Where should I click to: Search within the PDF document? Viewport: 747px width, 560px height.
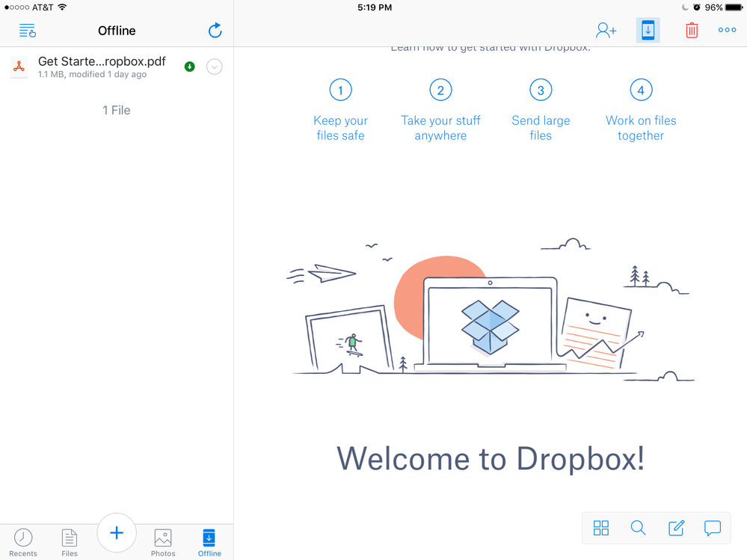pyautogui.click(x=638, y=529)
